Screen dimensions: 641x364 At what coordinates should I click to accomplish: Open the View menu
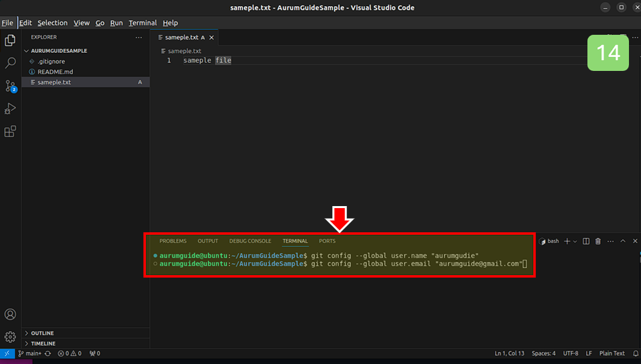tap(81, 23)
